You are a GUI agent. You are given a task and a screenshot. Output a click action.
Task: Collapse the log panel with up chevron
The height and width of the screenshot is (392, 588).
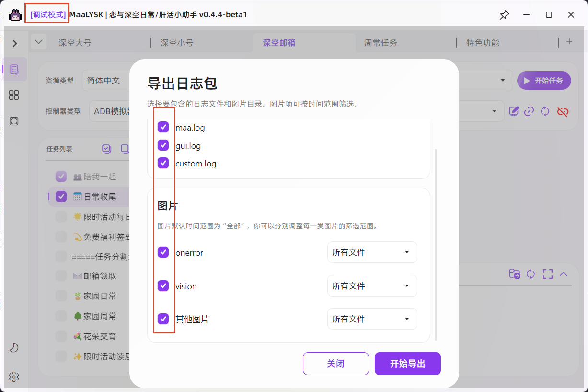point(564,274)
